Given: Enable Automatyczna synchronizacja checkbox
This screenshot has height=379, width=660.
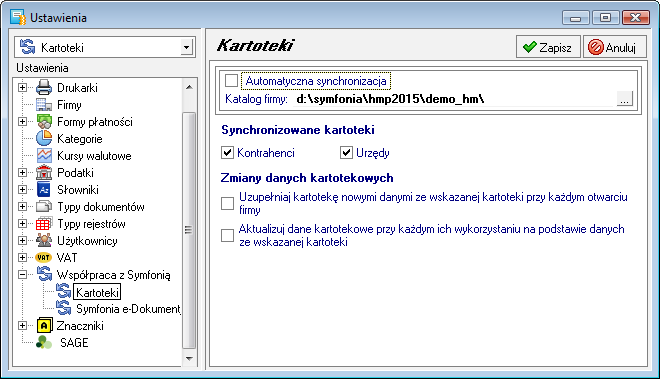Looking at the screenshot, I should click(x=231, y=80).
